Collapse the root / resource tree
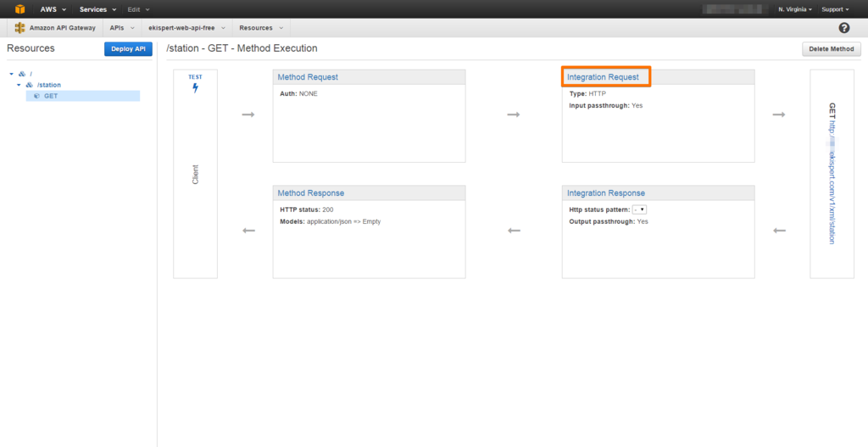This screenshot has height=447, width=868. coord(12,74)
